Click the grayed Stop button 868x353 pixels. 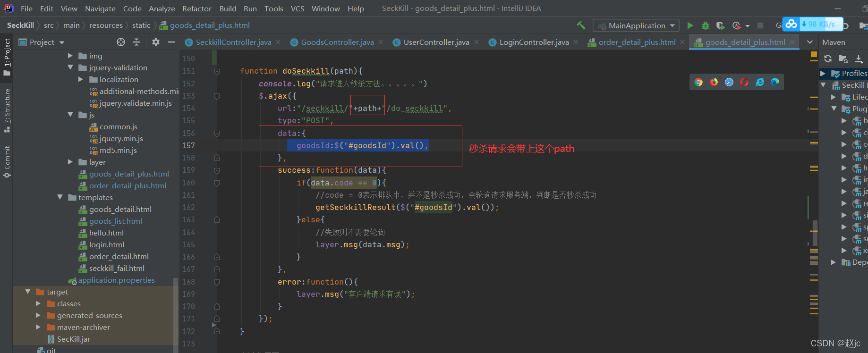(x=760, y=25)
